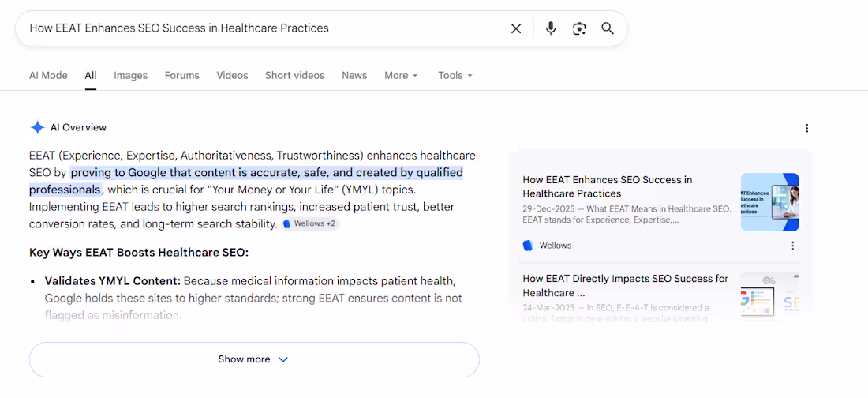The image size is (868, 398).
Task: Click the magnifying glass search icon
Action: click(x=608, y=28)
